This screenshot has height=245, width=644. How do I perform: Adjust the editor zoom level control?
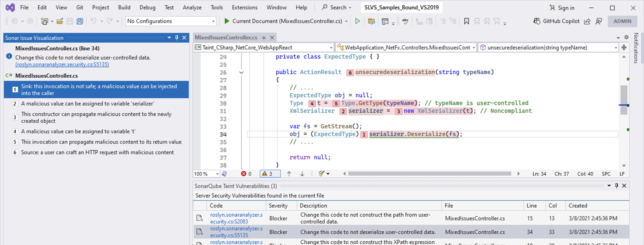pyautogui.click(x=206, y=174)
